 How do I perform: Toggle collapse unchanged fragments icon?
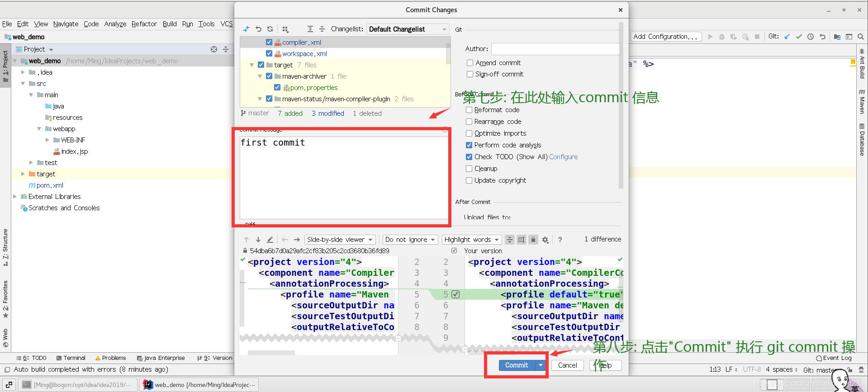point(510,240)
